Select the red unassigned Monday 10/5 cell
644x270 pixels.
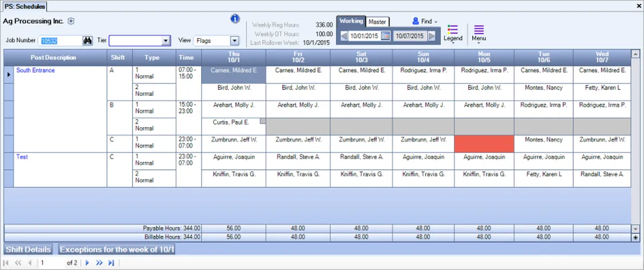[484, 144]
